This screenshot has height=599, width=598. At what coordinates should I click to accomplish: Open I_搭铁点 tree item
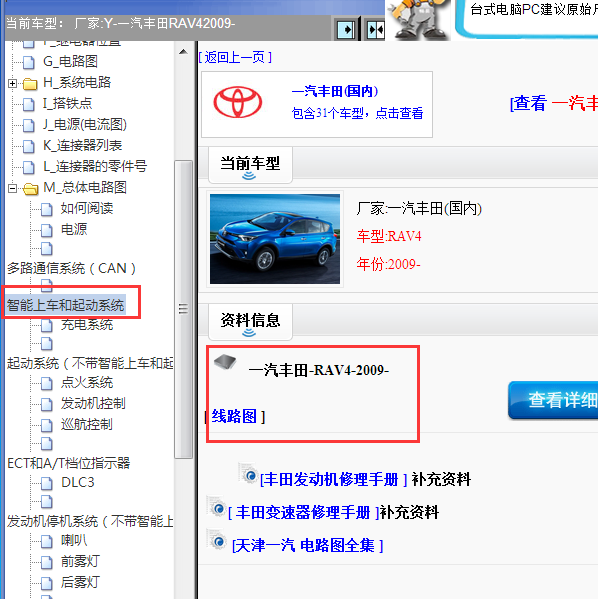(68, 103)
